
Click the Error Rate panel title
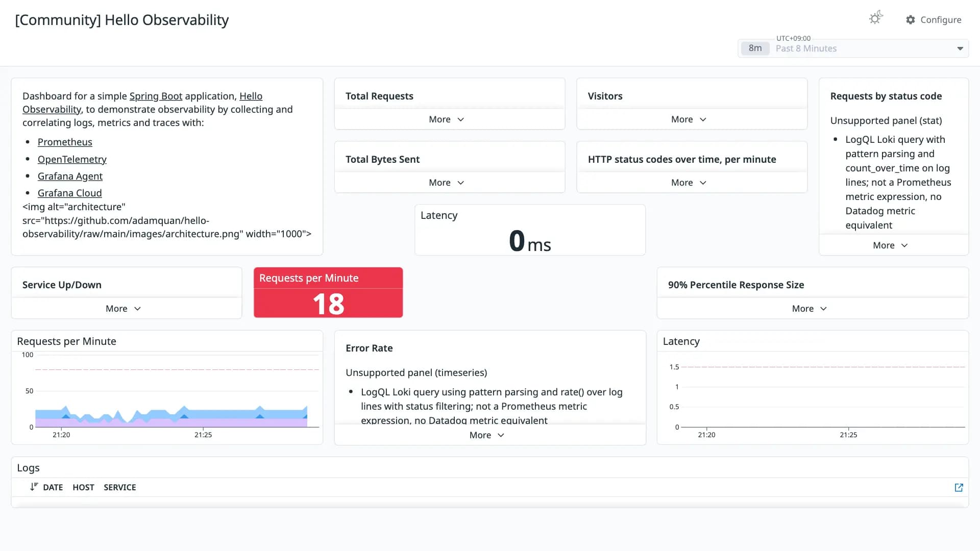click(x=369, y=348)
